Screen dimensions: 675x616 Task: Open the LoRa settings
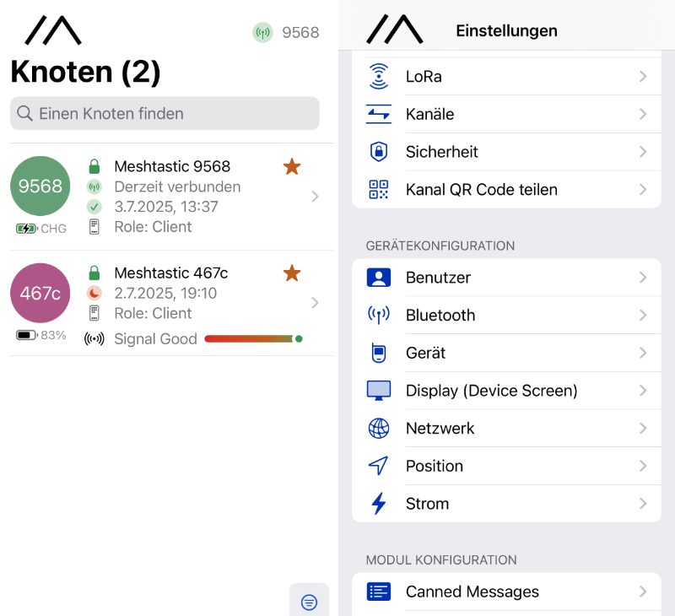click(x=506, y=76)
